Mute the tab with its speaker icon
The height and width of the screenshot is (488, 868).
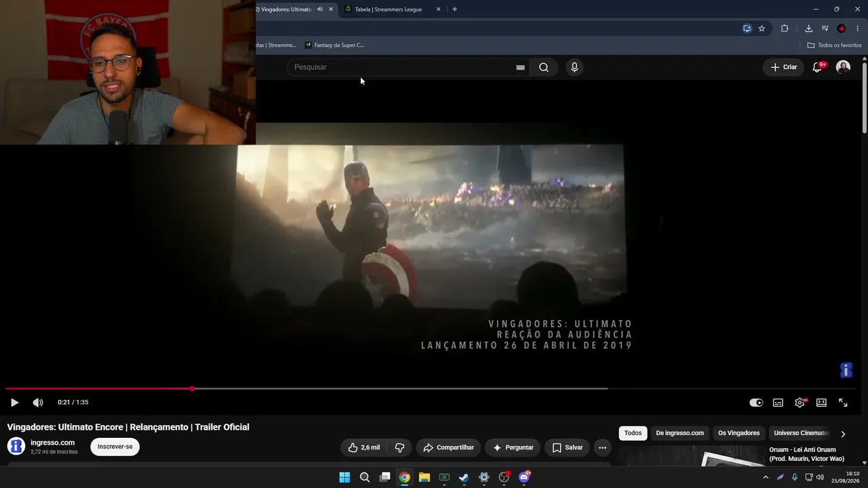[x=320, y=9]
